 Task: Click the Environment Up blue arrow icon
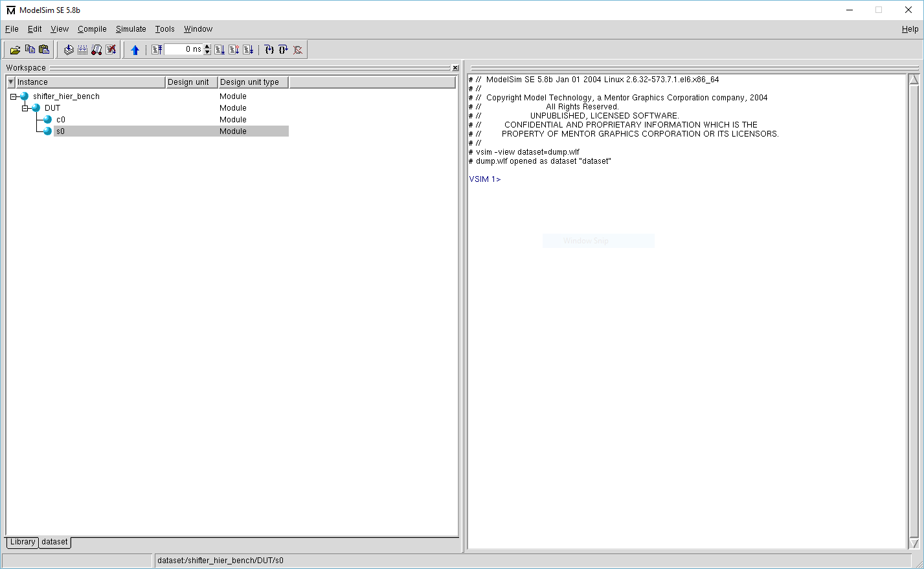pos(135,49)
